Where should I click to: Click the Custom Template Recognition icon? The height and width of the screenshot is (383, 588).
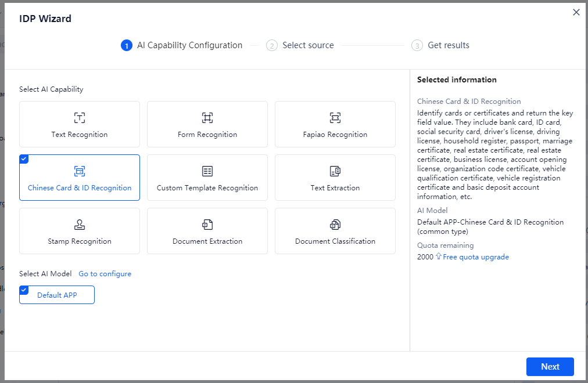click(207, 171)
